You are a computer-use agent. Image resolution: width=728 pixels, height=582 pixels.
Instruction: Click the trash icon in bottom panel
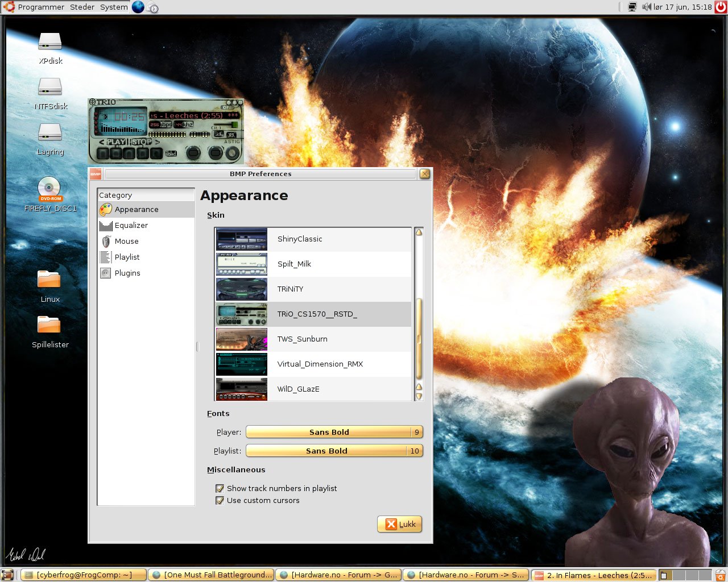(x=720, y=575)
